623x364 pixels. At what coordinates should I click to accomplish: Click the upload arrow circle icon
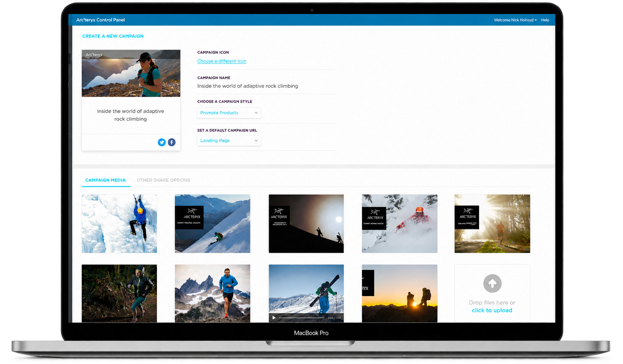pos(492,284)
